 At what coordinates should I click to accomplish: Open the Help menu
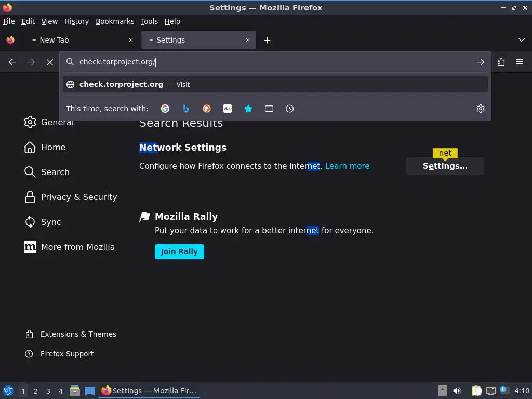tap(172, 21)
